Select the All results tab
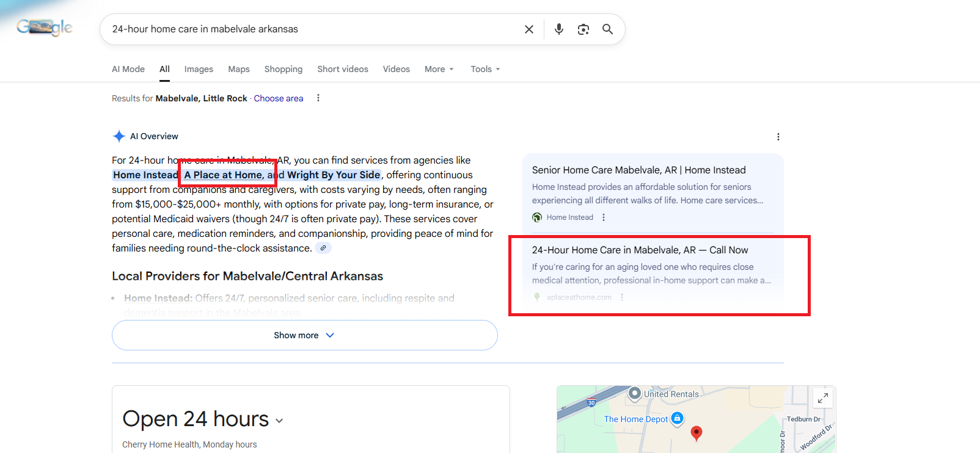The height and width of the screenshot is (453, 980). click(164, 69)
